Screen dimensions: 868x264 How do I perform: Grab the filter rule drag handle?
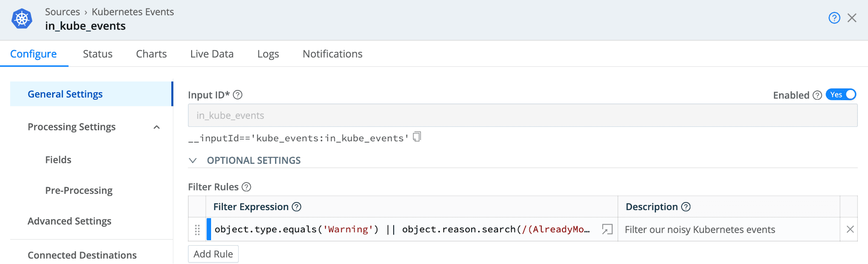click(197, 230)
